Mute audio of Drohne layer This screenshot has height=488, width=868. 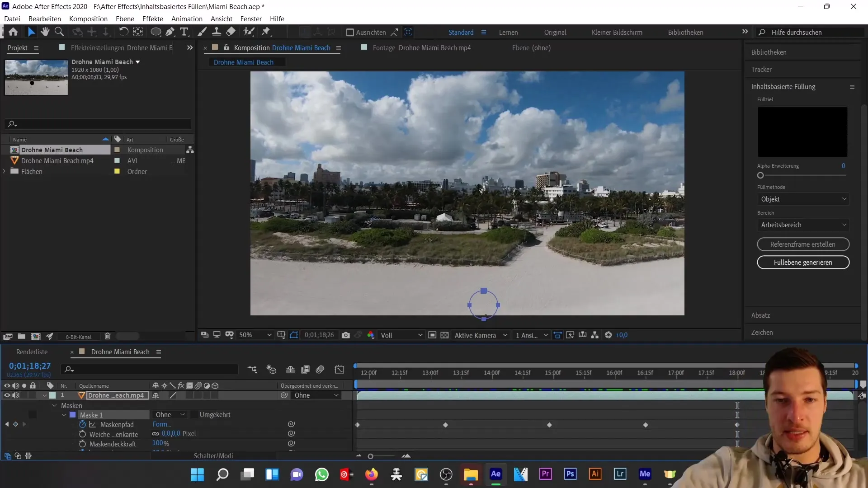click(16, 395)
